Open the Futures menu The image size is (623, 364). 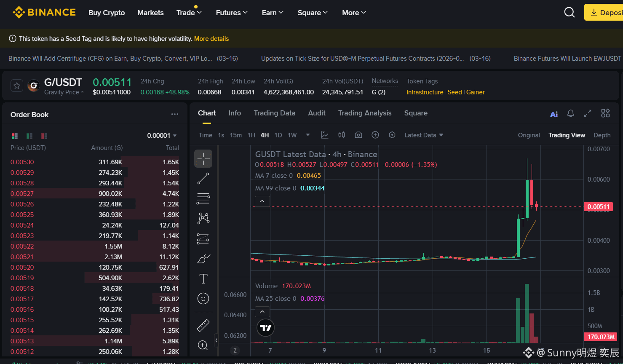point(232,13)
